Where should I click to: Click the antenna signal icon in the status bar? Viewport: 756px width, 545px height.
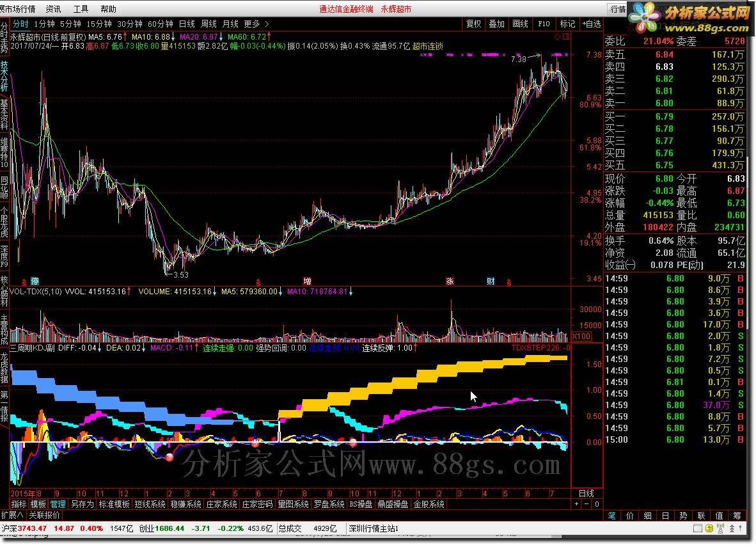(x=720, y=528)
